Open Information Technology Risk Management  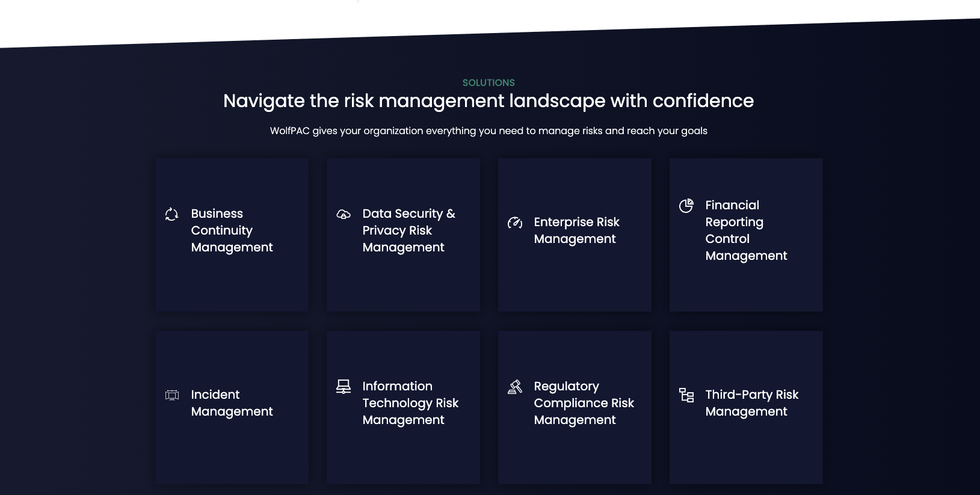pos(410,403)
